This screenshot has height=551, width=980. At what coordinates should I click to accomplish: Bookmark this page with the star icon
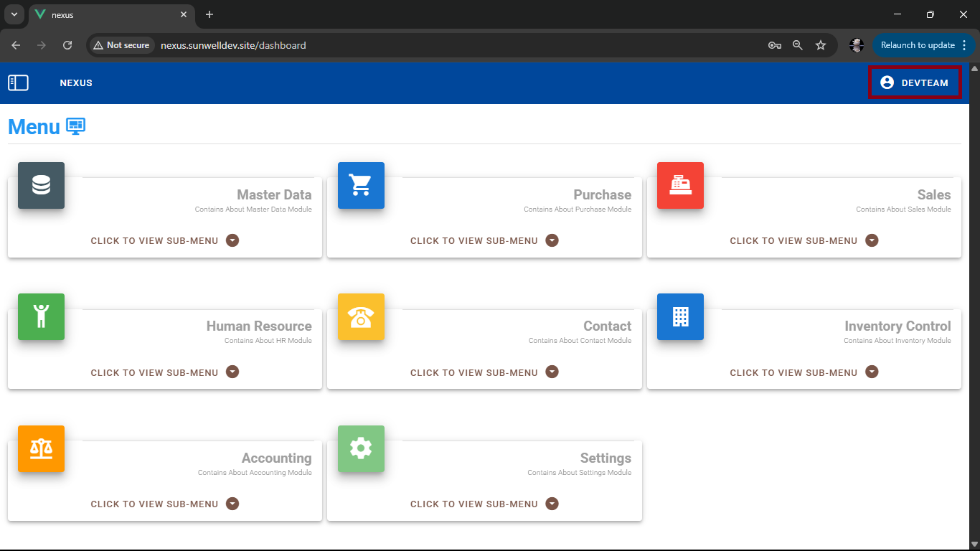tap(821, 45)
